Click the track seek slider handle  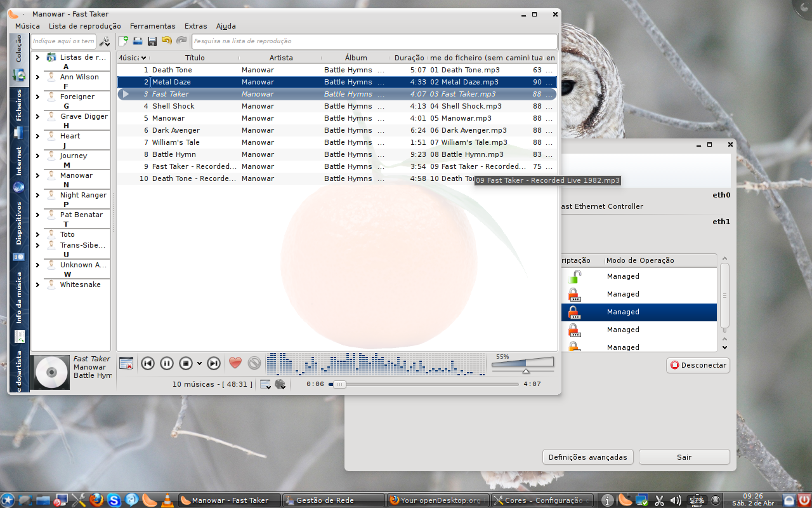(x=340, y=384)
